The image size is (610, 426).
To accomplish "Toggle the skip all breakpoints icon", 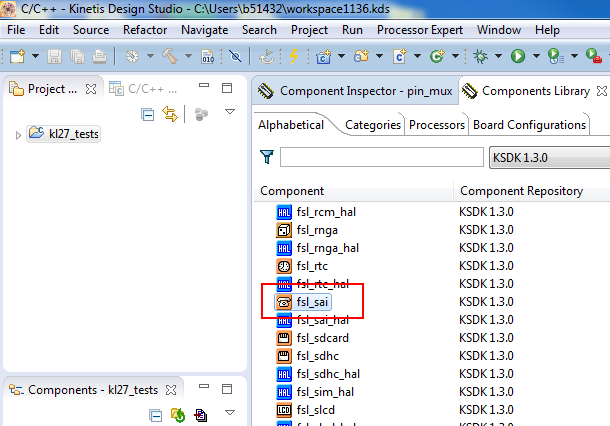I will [235, 57].
